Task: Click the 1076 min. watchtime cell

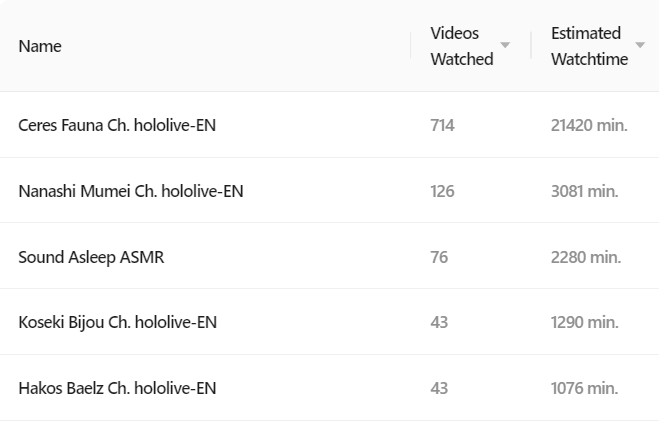Action: tap(585, 388)
